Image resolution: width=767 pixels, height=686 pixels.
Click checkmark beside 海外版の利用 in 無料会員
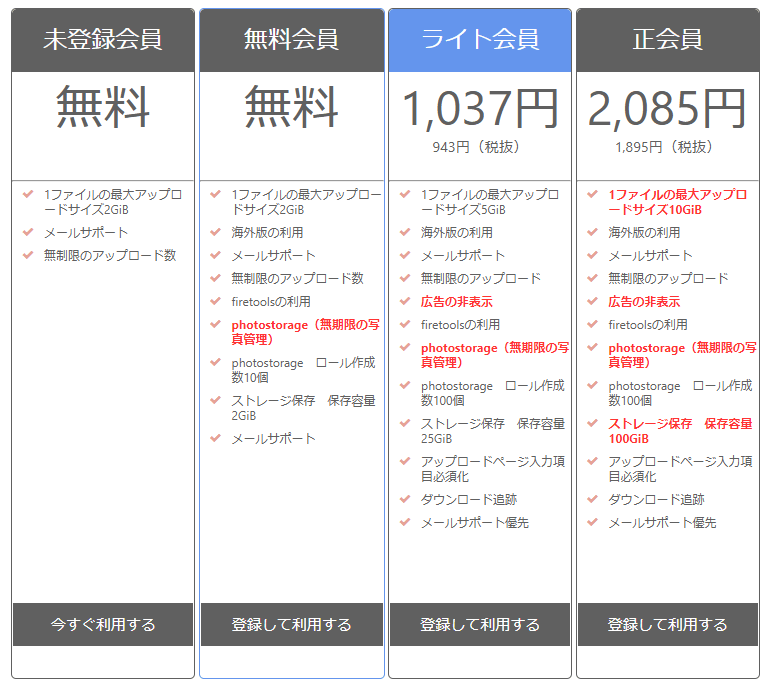coord(216,232)
